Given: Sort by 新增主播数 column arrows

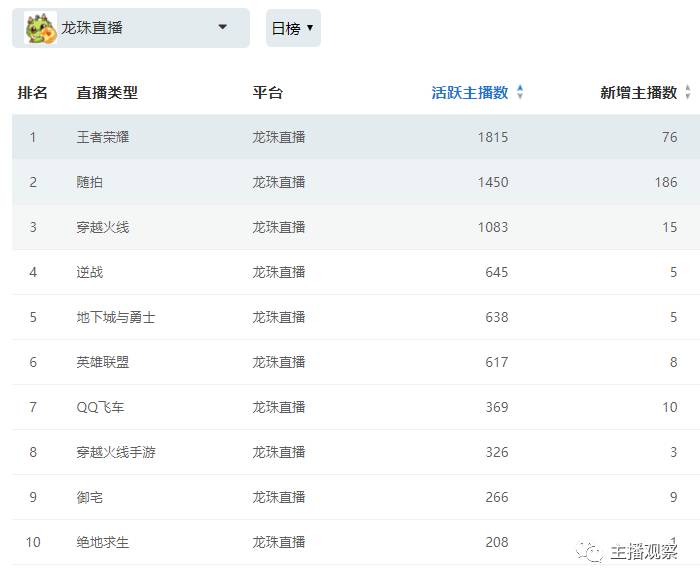Looking at the screenshot, I should click(688, 93).
